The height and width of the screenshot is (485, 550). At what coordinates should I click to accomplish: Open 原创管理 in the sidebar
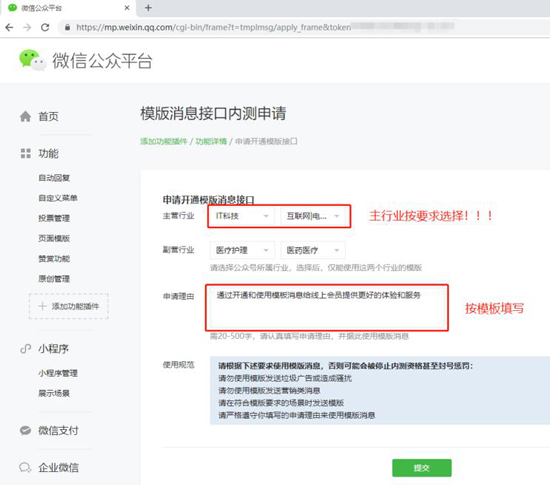pyautogui.click(x=54, y=279)
